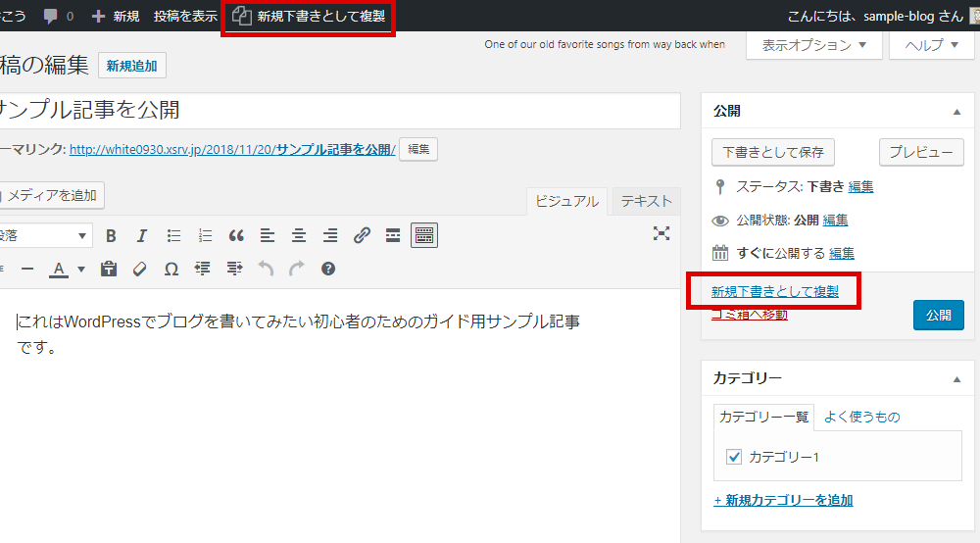
Task: Insert special character (Omega)
Action: point(171,269)
